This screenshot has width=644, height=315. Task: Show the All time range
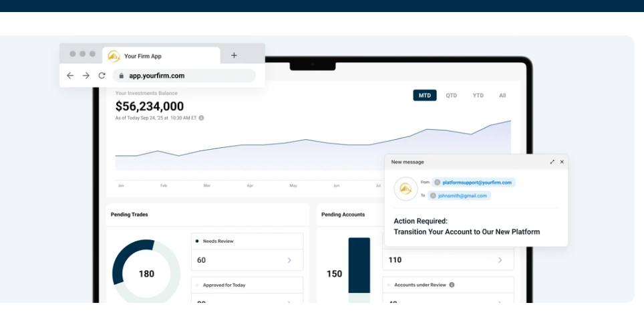coord(502,96)
